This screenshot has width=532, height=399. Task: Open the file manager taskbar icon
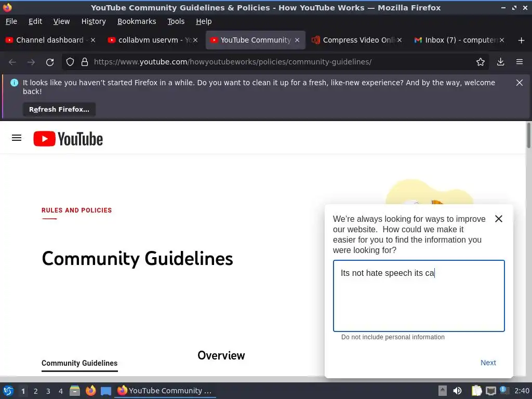[x=75, y=391]
